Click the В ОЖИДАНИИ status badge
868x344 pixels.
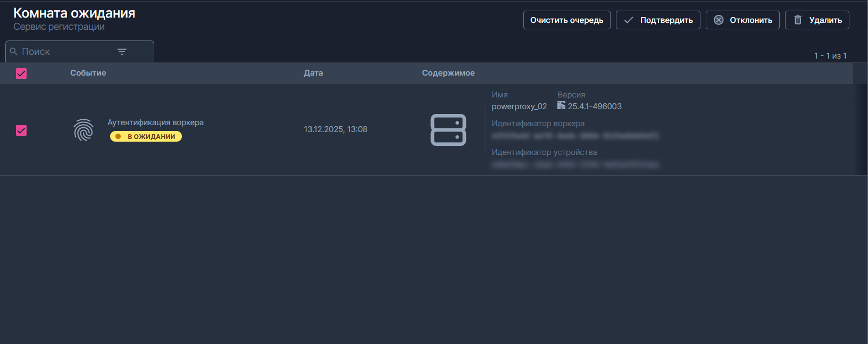(146, 137)
